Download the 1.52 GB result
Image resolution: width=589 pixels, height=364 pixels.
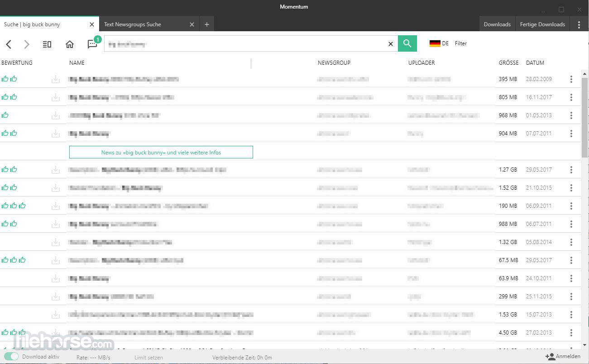56,188
